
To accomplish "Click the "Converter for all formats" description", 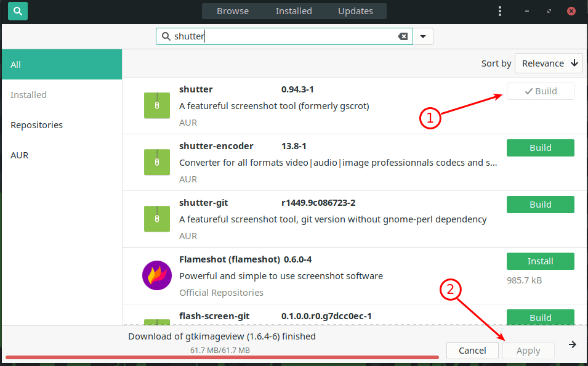I will (x=338, y=163).
